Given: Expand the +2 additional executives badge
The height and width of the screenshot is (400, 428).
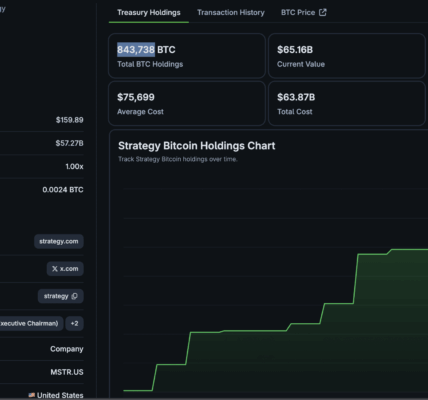Looking at the screenshot, I should pyautogui.click(x=74, y=323).
